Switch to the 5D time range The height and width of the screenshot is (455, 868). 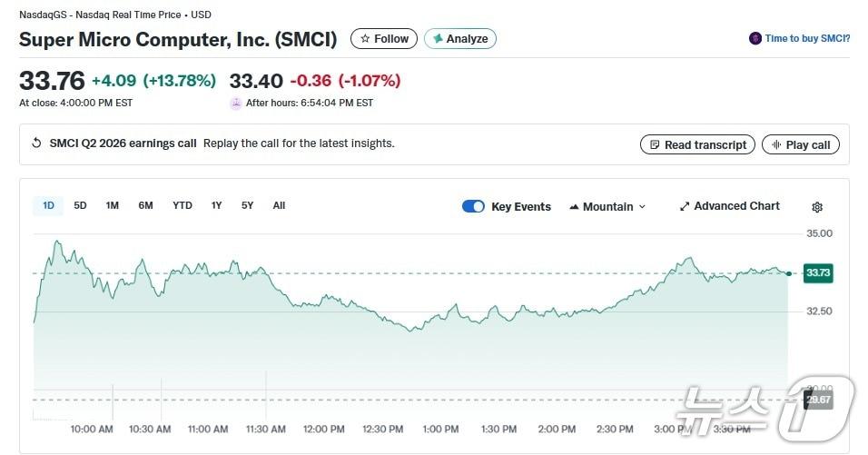pos(80,205)
